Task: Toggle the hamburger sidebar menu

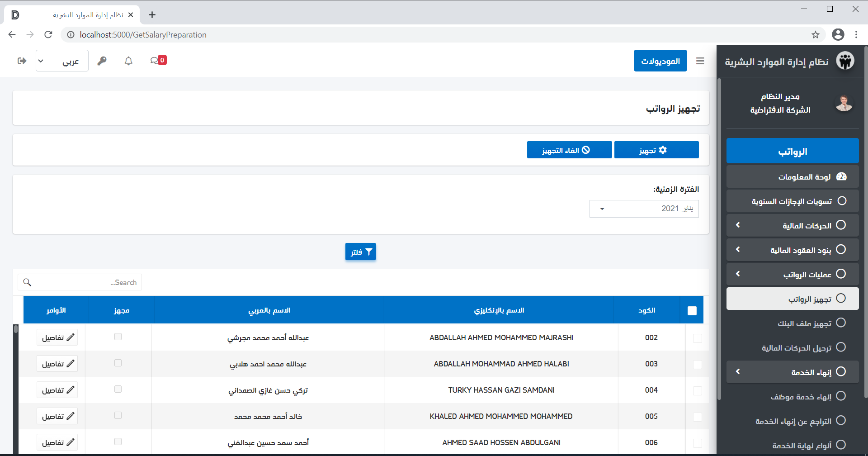Action: (x=700, y=61)
